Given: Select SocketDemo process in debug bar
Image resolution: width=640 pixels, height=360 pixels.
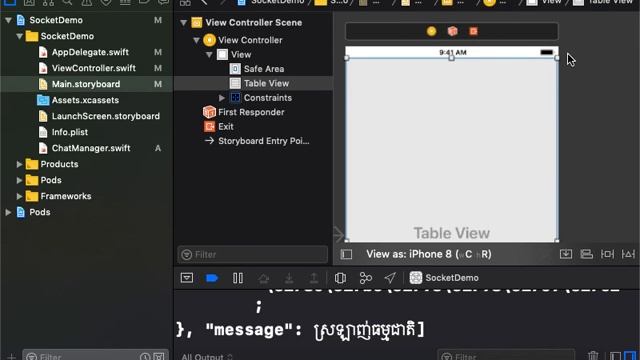Looking at the screenshot, I should point(444,278).
